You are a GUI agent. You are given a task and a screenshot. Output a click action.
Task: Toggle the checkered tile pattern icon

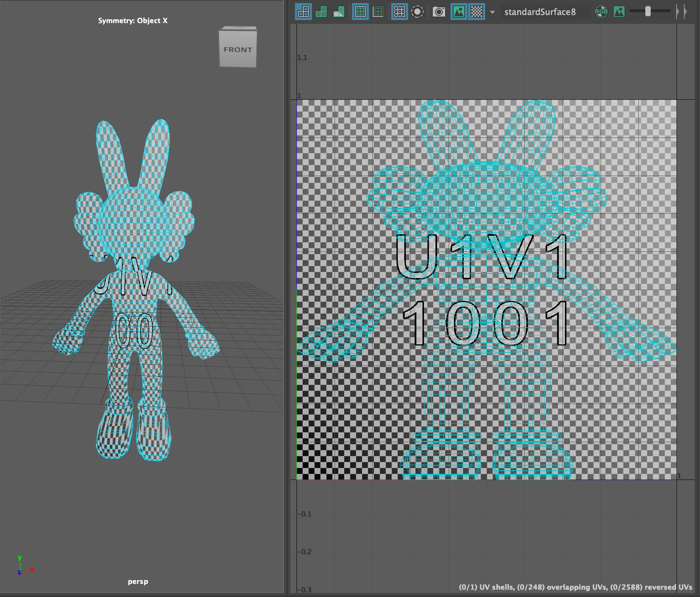477,12
